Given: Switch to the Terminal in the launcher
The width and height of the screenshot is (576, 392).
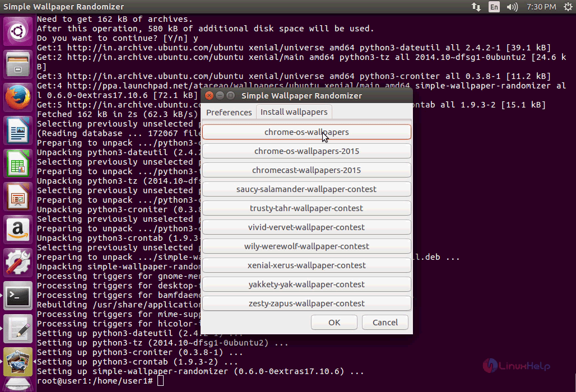Looking at the screenshot, I should click(x=17, y=296).
